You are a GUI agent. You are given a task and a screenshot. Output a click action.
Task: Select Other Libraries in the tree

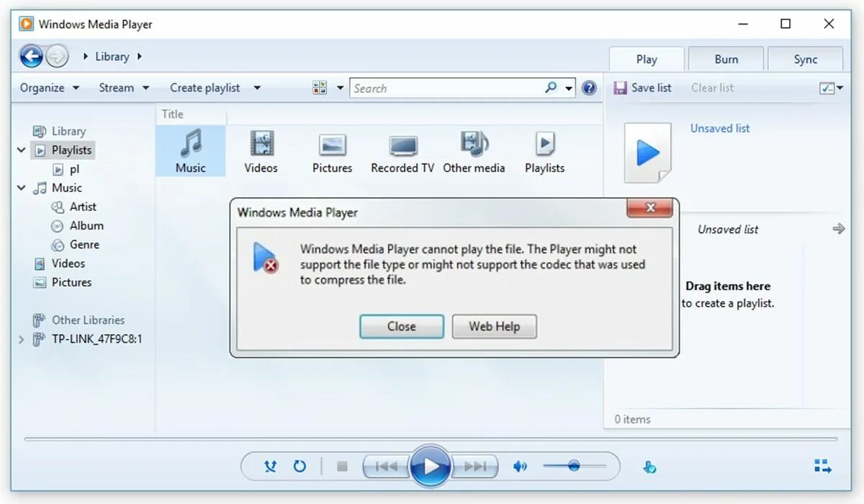tap(78, 320)
